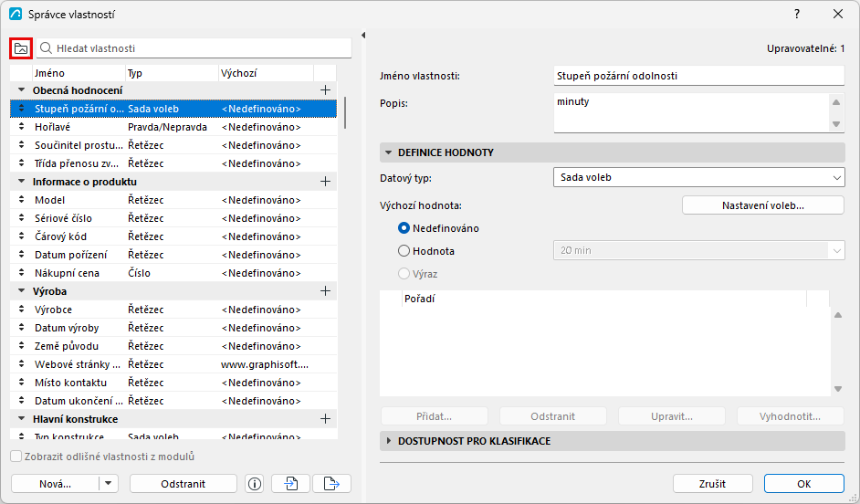Screen dimensions: 860x504
Task: Click the reorder handle of Čárový kód row
Action: point(21,236)
